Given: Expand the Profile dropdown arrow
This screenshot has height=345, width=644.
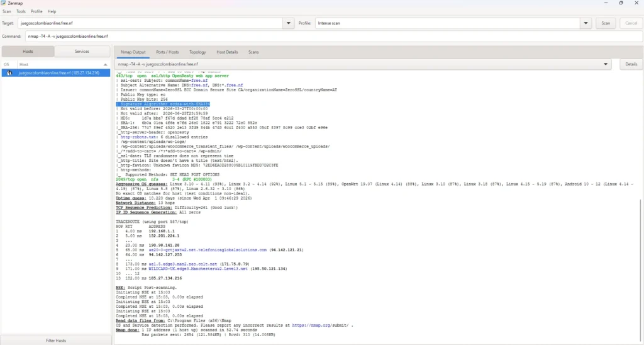Looking at the screenshot, I should pos(586,23).
